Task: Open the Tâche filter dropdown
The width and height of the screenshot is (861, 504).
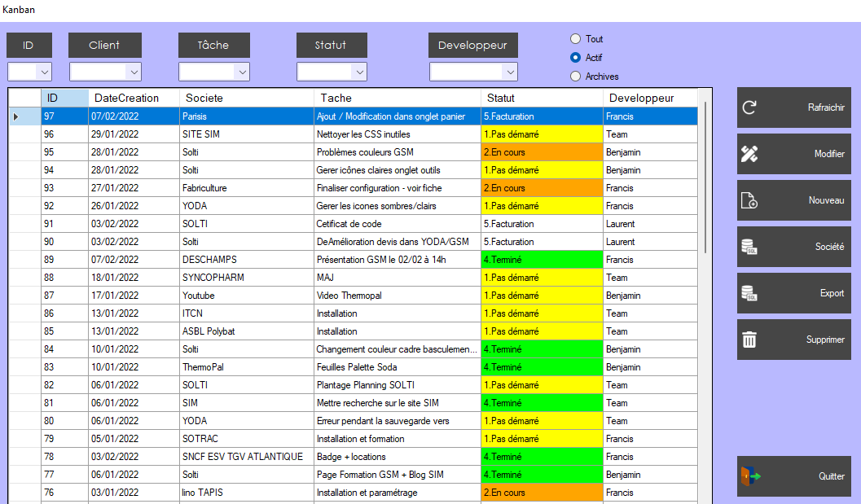Action: [242, 72]
